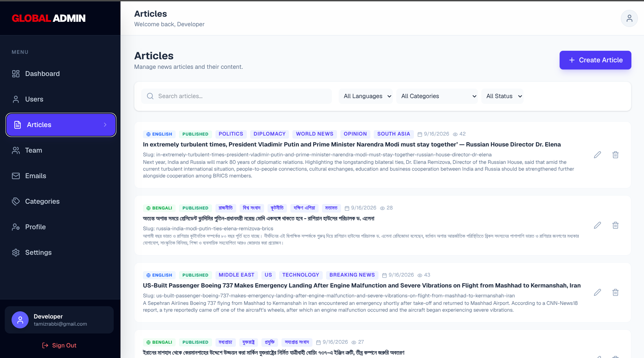The height and width of the screenshot is (358, 644).
Task: Click the ENGLISH badge on Boeing article
Action: tap(159, 275)
